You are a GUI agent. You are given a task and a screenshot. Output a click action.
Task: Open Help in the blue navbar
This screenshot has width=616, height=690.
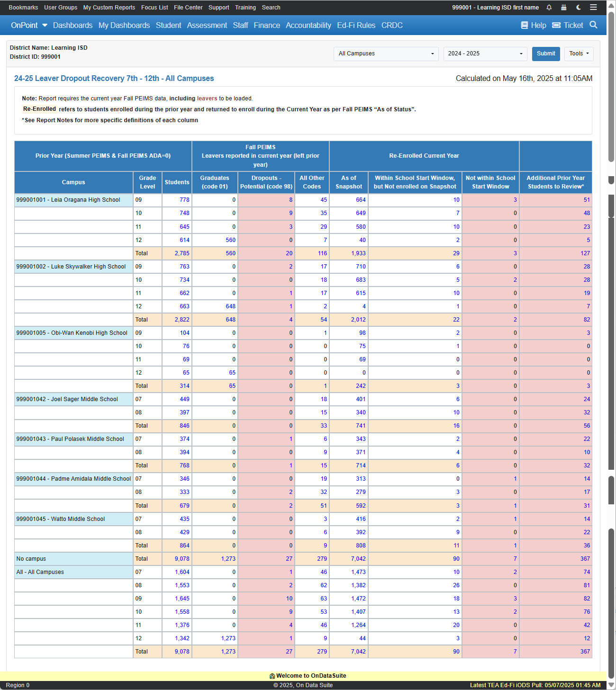534,25
